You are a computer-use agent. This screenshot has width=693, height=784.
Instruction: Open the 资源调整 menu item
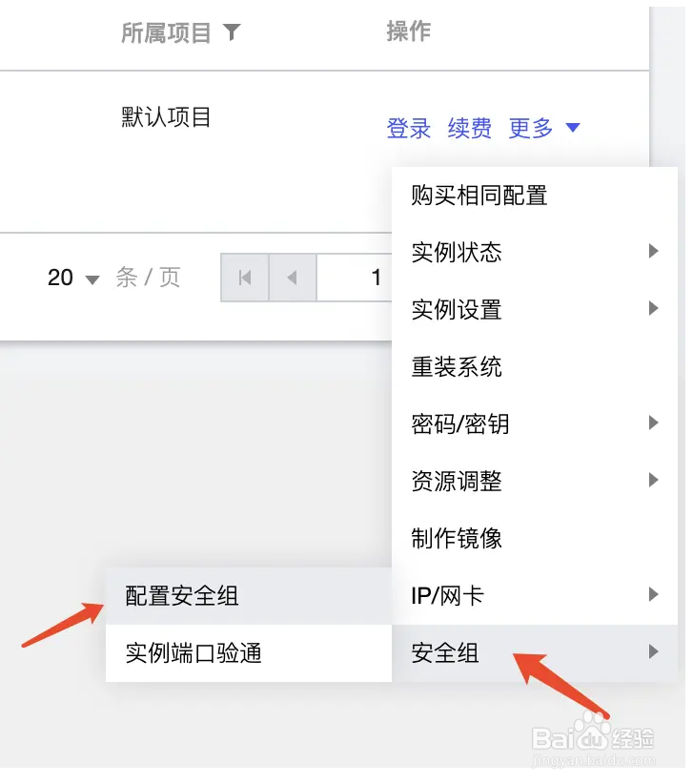[535, 482]
